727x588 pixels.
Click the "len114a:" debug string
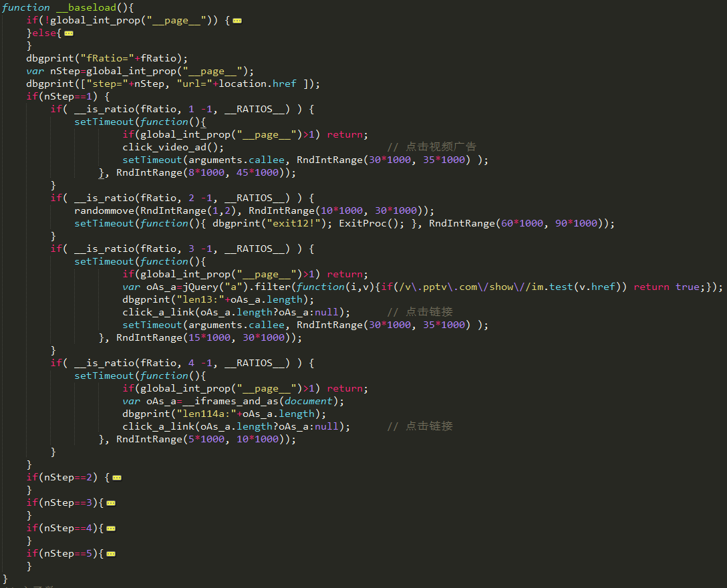[x=206, y=414]
